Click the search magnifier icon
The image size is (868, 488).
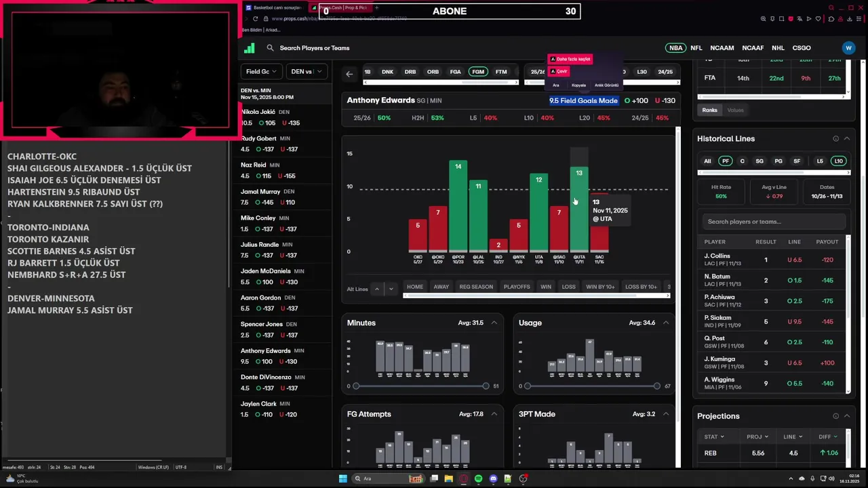(270, 48)
